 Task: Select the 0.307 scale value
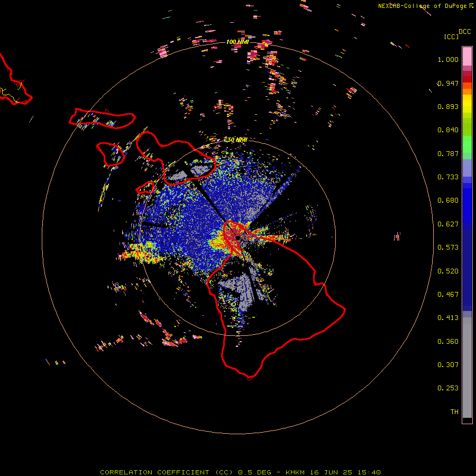coord(448,365)
